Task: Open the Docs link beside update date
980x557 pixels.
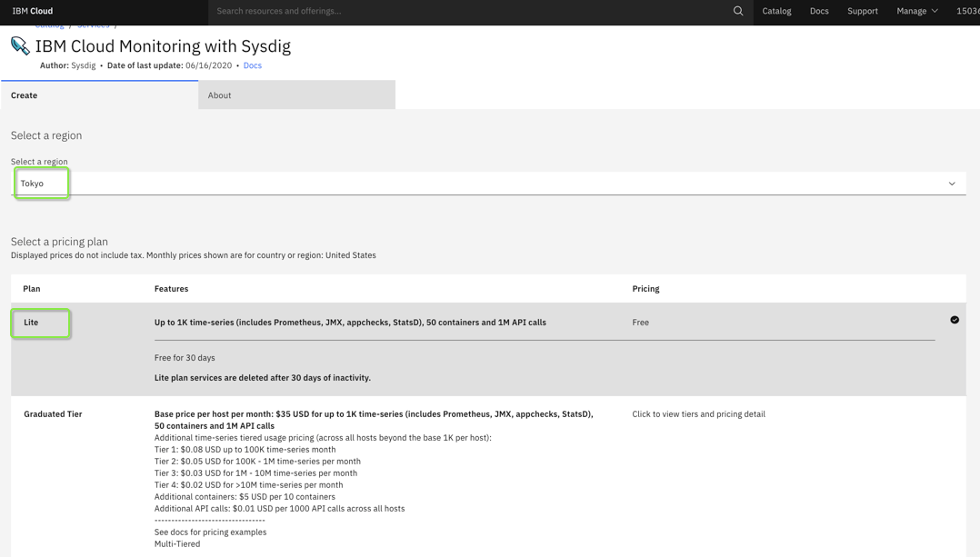Action: (253, 65)
